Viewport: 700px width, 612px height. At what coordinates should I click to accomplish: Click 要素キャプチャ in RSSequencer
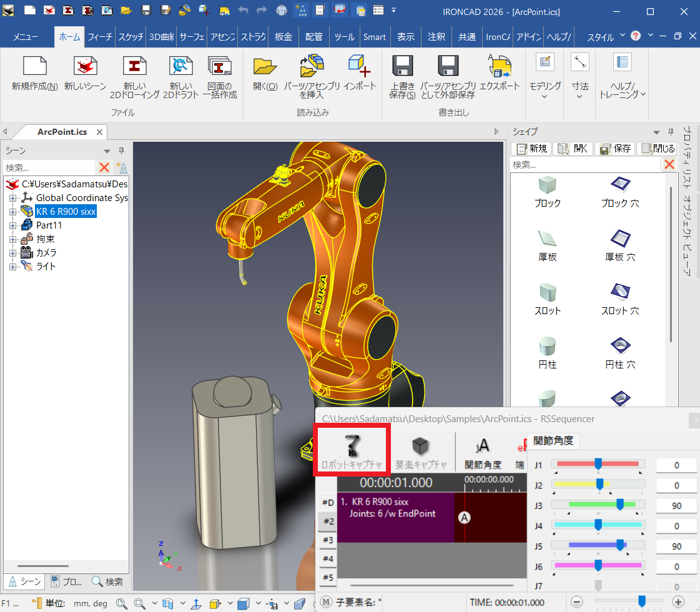pyautogui.click(x=420, y=452)
